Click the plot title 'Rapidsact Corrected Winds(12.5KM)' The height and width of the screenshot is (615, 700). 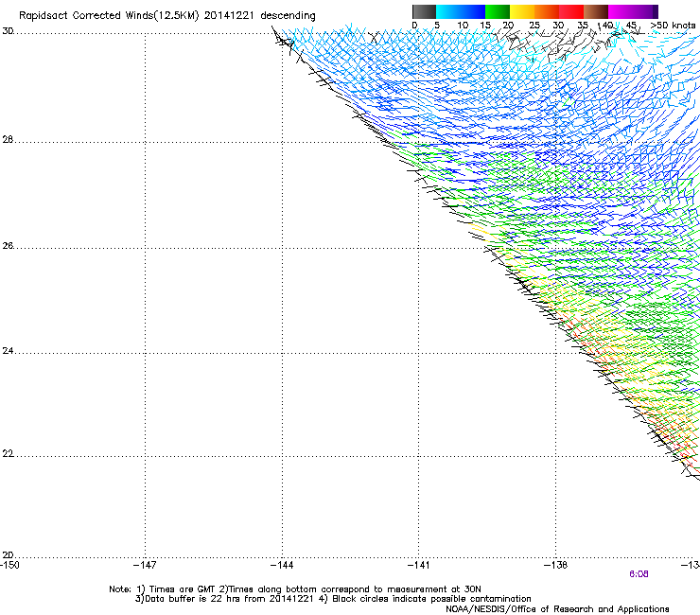click(109, 16)
